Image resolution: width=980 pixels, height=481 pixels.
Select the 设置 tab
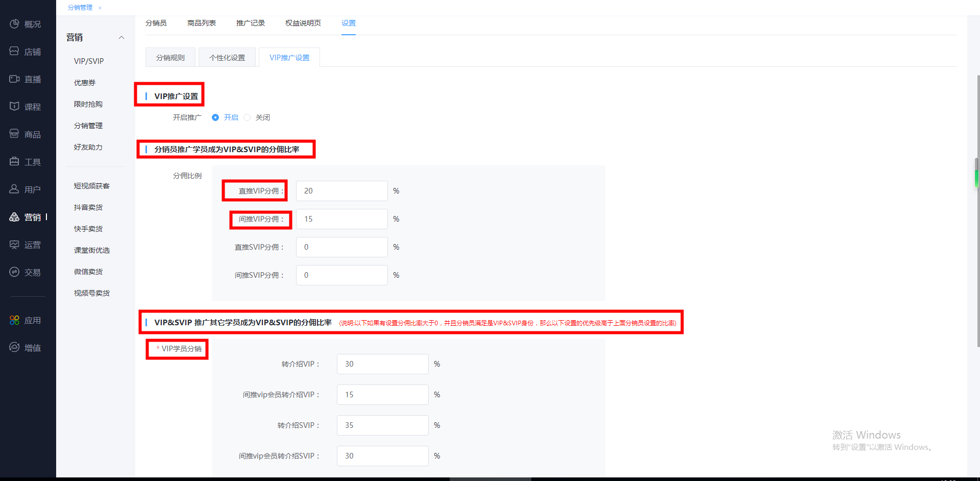[349, 23]
